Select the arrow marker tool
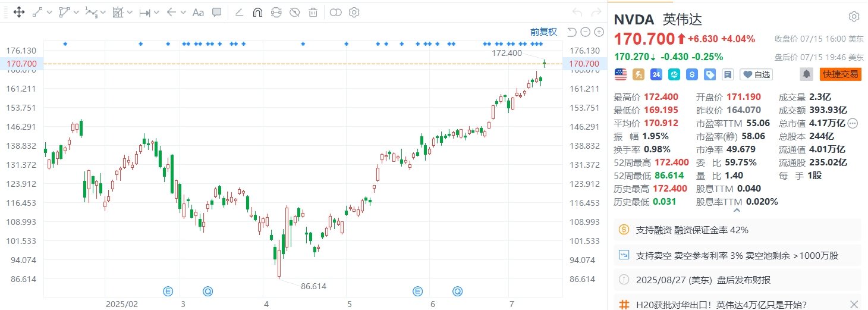 pyautogui.click(x=171, y=12)
